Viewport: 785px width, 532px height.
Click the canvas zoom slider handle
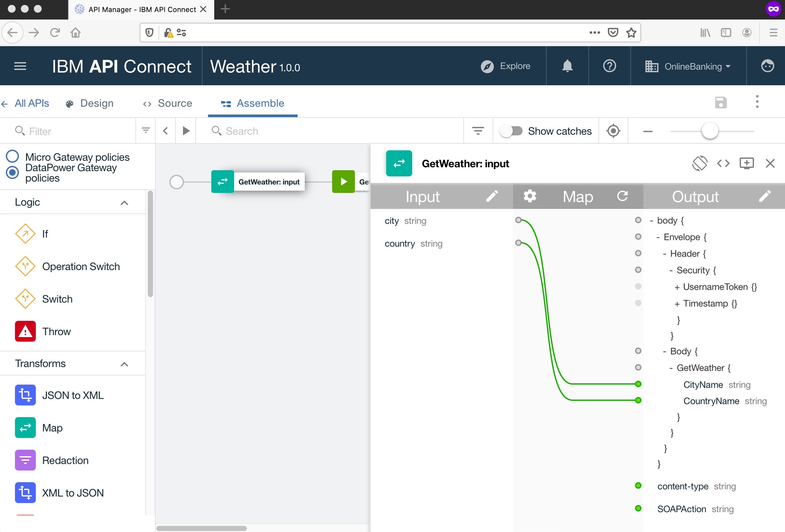click(x=710, y=130)
